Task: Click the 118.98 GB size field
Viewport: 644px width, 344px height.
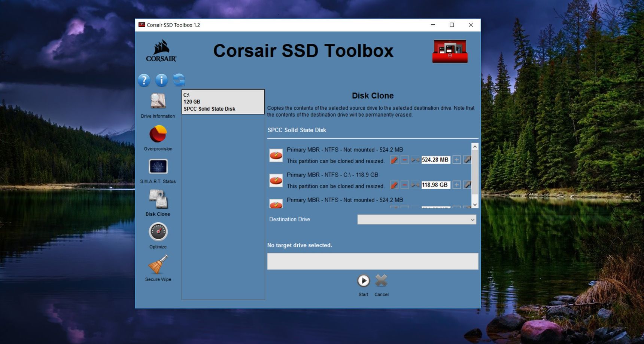Action: tap(436, 185)
